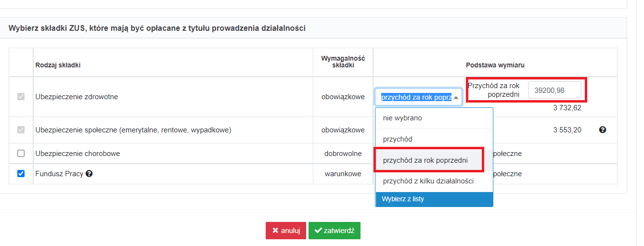Select 'przychód za rok poprzedni' option

tap(434, 160)
